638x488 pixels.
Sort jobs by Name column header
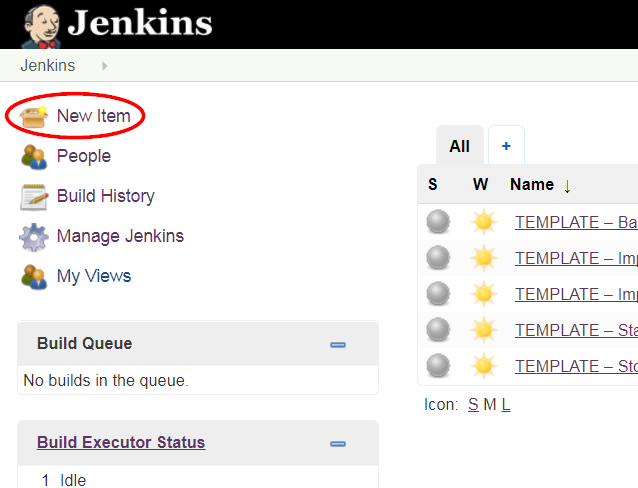coord(532,184)
